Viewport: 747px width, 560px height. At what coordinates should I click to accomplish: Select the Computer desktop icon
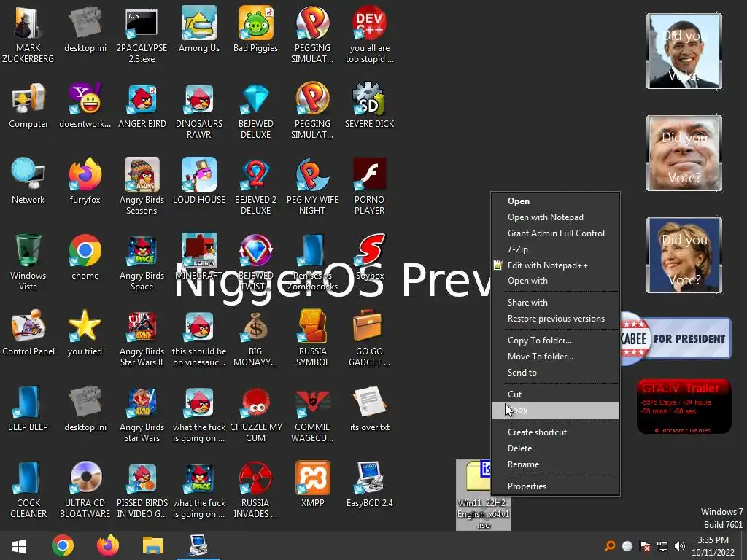[x=28, y=106]
